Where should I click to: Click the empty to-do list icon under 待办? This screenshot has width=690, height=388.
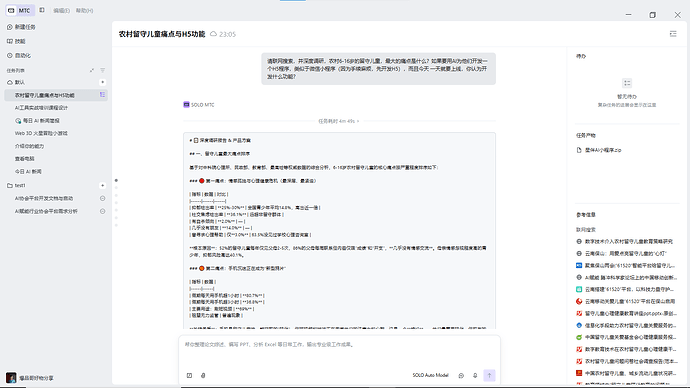tap(627, 83)
